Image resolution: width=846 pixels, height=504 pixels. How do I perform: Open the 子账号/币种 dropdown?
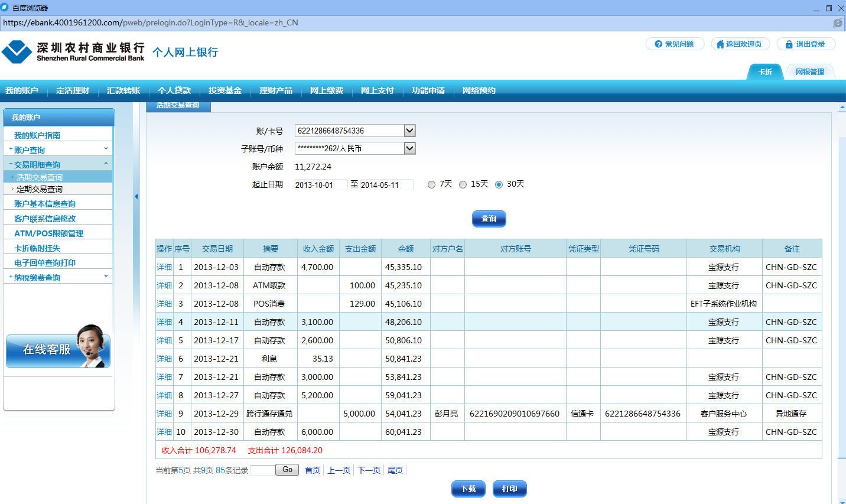(409, 148)
